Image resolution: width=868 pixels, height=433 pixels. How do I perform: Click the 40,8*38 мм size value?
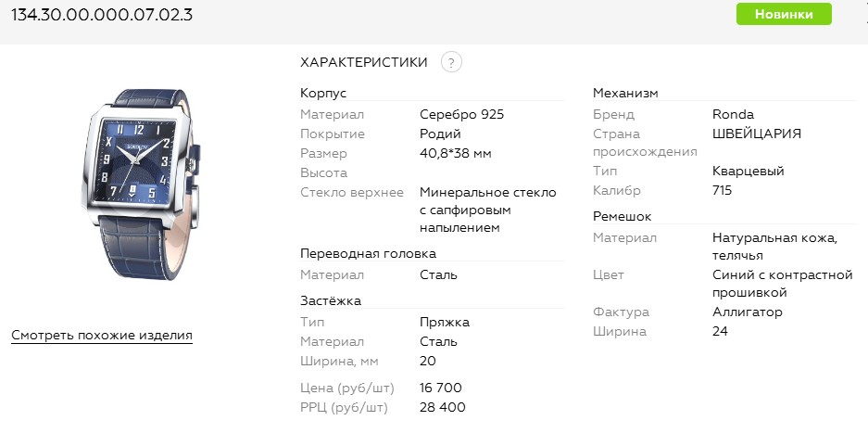point(455,153)
